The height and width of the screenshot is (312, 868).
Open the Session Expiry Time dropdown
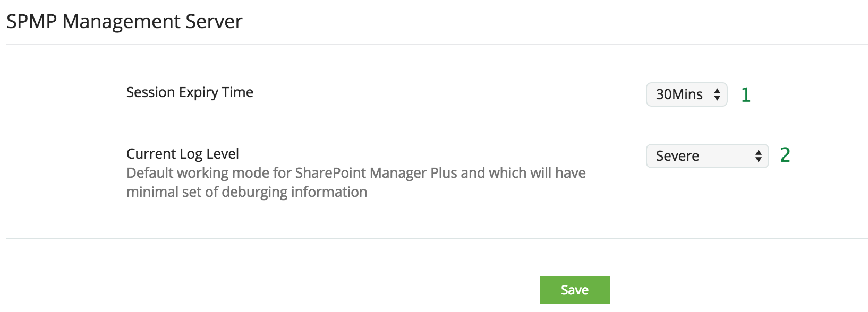pos(686,94)
